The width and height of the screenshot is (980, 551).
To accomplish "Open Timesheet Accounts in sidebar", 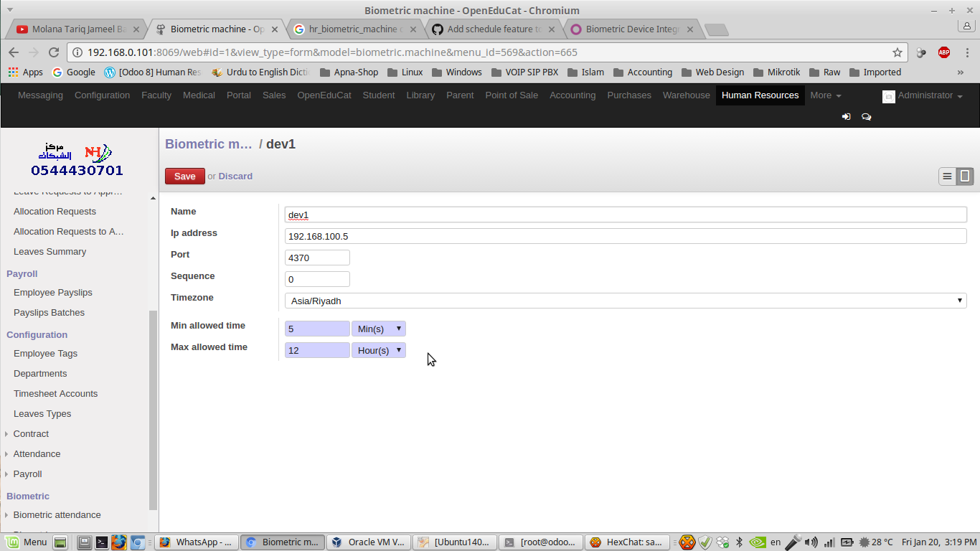I will point(55,393).
